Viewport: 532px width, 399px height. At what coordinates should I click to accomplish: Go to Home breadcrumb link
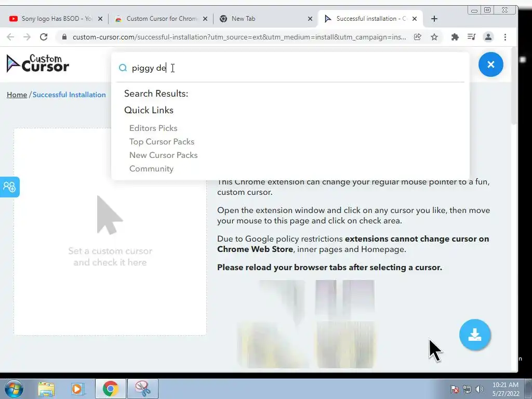click(x=17, y=95)
